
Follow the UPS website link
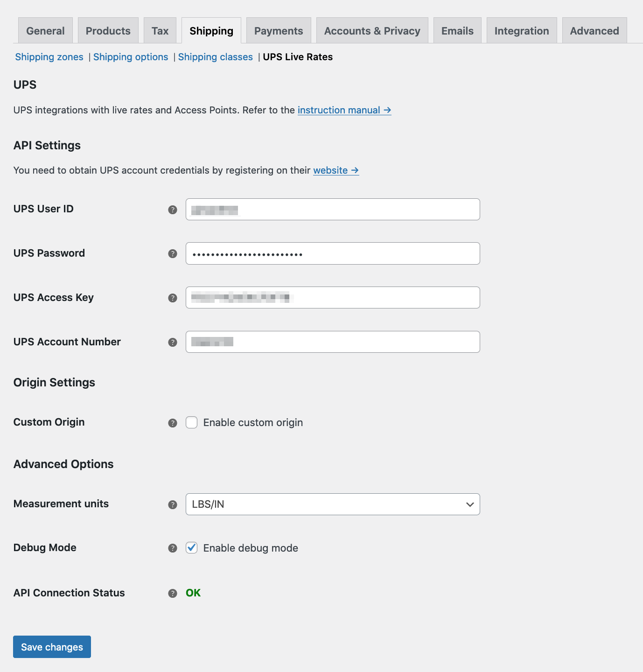[x=336, y=170]
